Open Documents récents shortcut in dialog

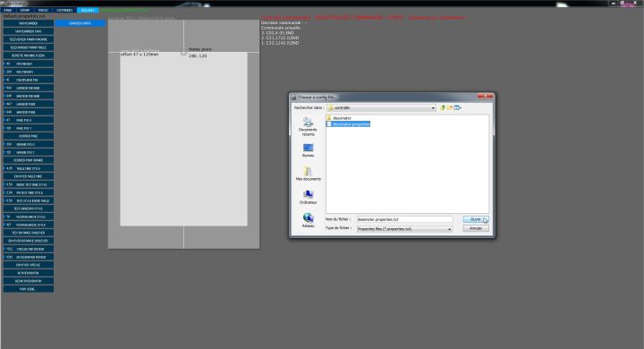[x=308, y=126]
